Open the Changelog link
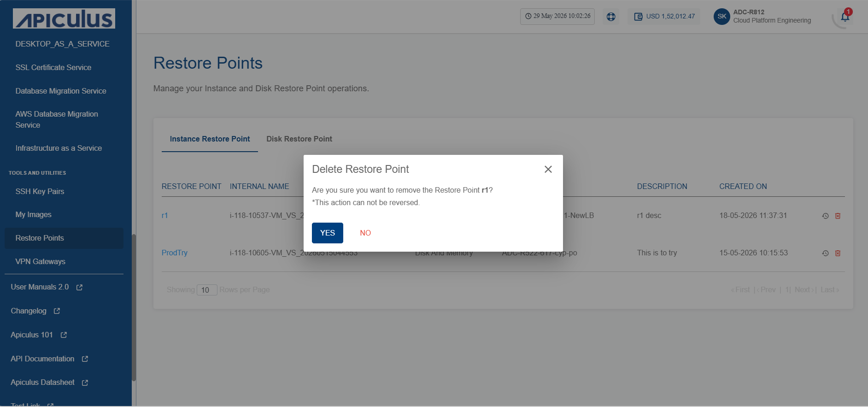Screen dimensions: 868x407 click(29, 311)
